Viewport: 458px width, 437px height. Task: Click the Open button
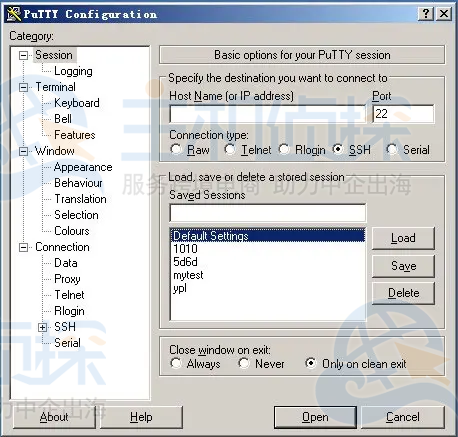[x=315, y=417]
